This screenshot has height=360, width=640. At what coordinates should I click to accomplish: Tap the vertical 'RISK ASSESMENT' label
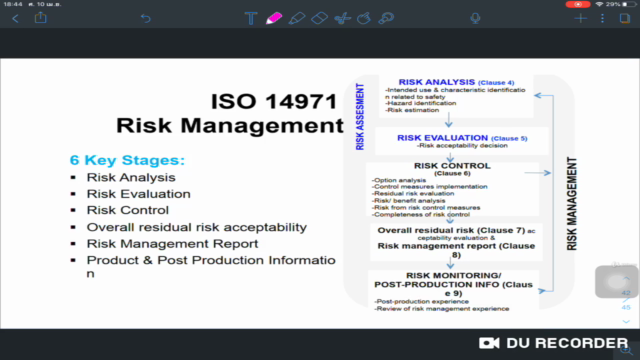360,117
